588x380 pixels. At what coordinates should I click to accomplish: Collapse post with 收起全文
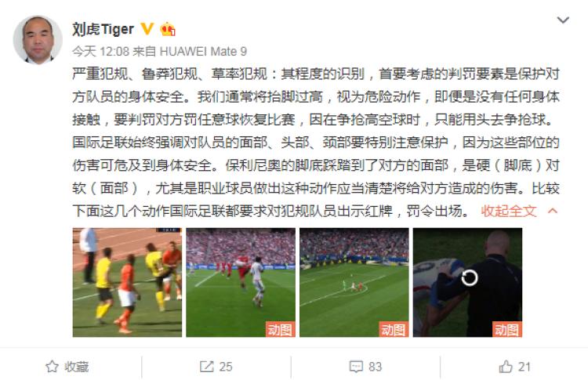click(509, 211)
